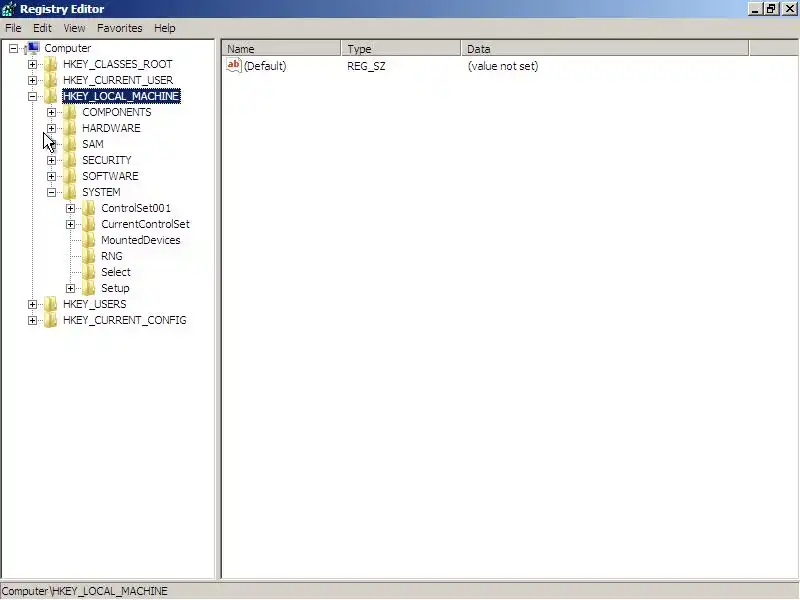Click the HKEY_CURRENT_CONFIG folder icon
Image resolution: width=800 pixels, height=600 pixels.
pos(51,320)
